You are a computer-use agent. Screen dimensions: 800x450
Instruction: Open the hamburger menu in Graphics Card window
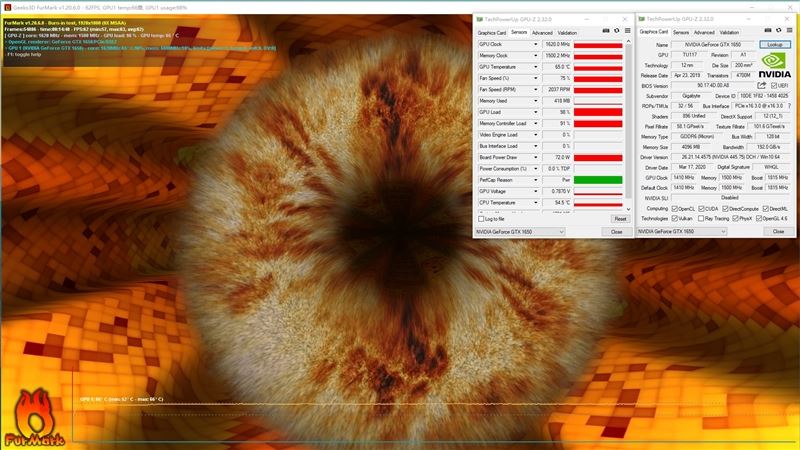[789, 31]
